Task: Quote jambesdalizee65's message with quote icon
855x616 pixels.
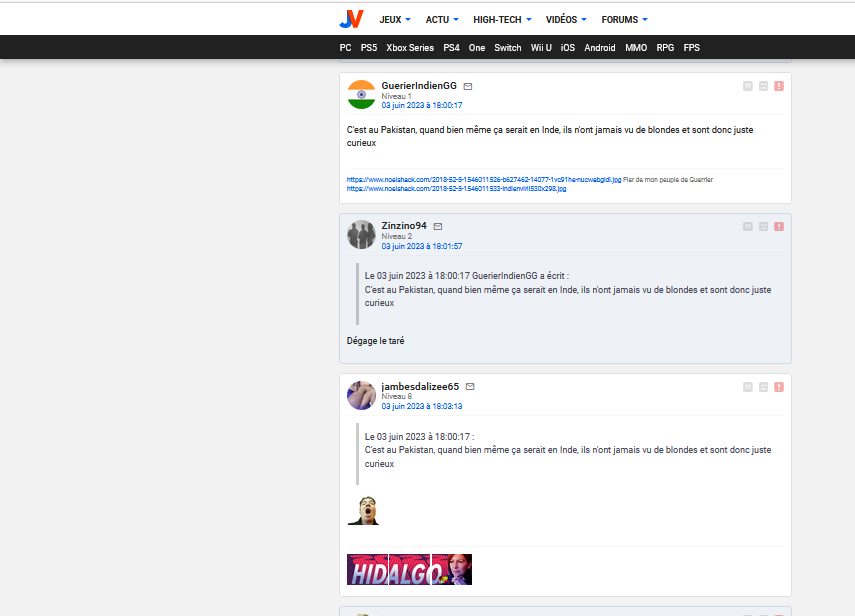Action: pos(748,387)
